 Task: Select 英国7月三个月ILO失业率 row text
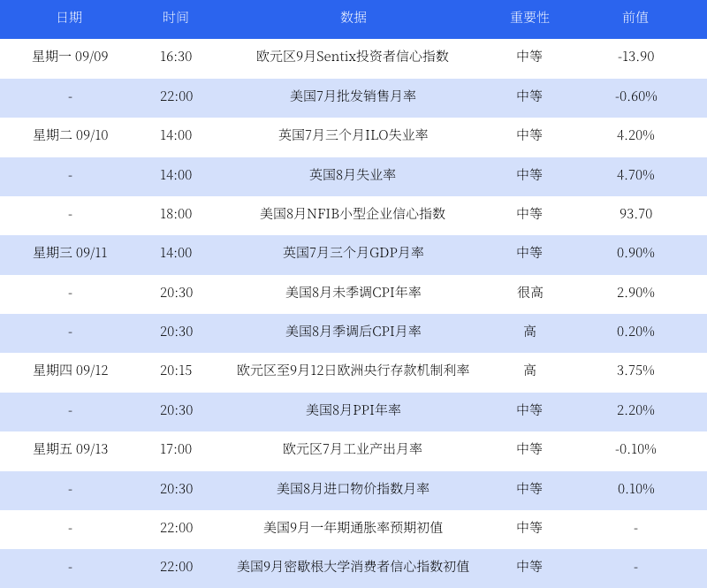(353, 135)
